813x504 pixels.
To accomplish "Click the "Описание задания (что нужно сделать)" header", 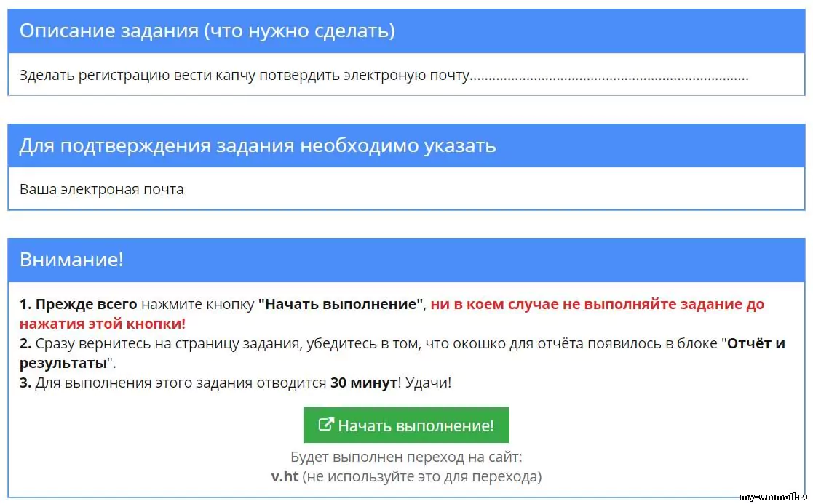I will [x=207, y=31].
